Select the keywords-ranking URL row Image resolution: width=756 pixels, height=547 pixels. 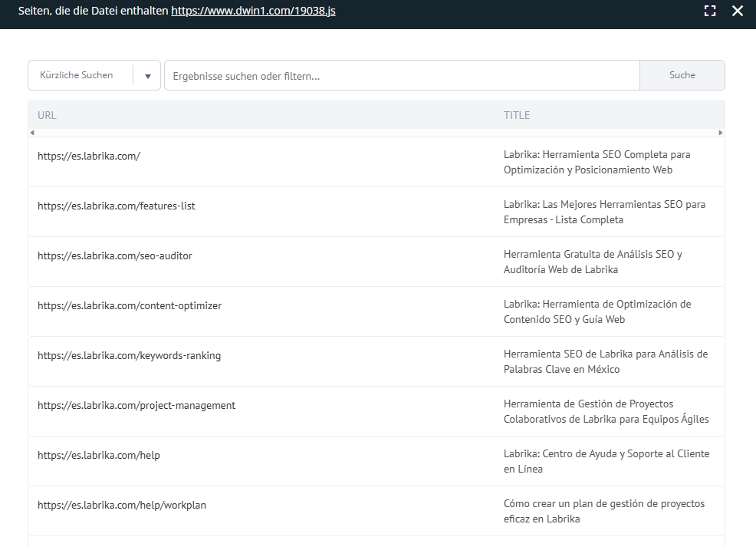pos(376,361)
